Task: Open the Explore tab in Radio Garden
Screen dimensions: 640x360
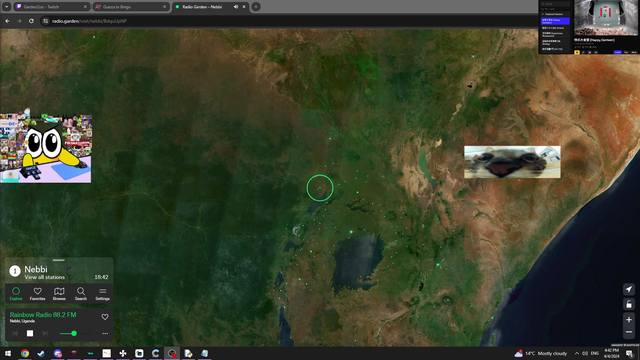Action: pyautogui.click(x=16, y=293)
